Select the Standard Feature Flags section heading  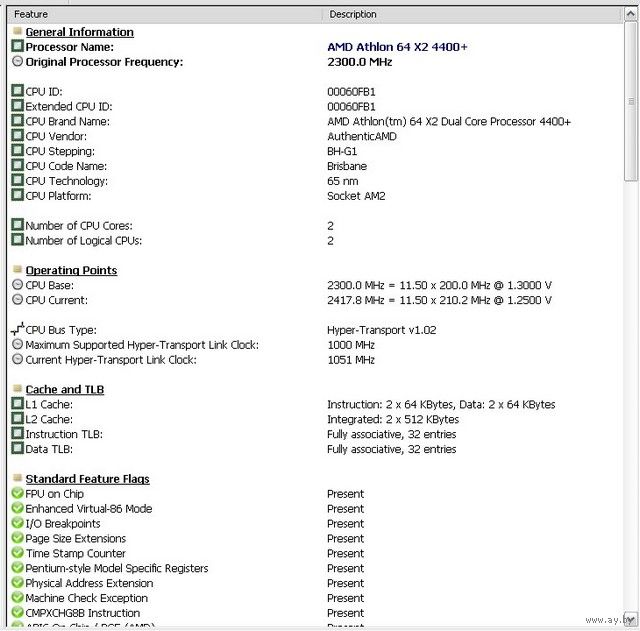[87, 479]
